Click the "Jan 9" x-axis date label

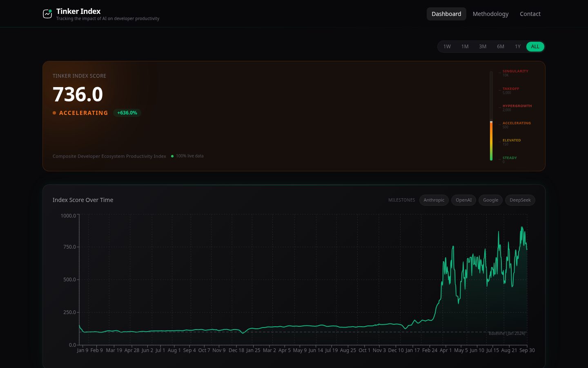[x=82, y=350]
